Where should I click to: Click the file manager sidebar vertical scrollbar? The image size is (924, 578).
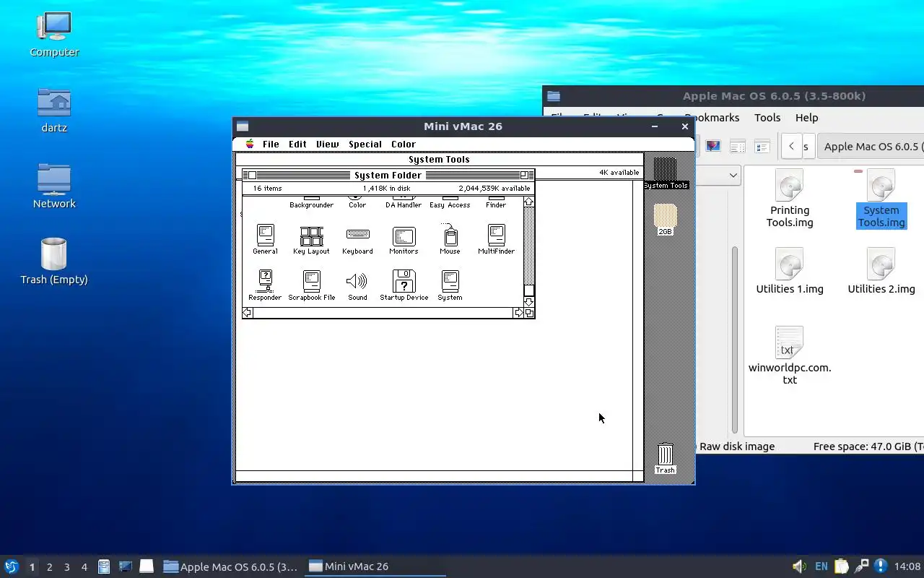click(x=735, y=340)
